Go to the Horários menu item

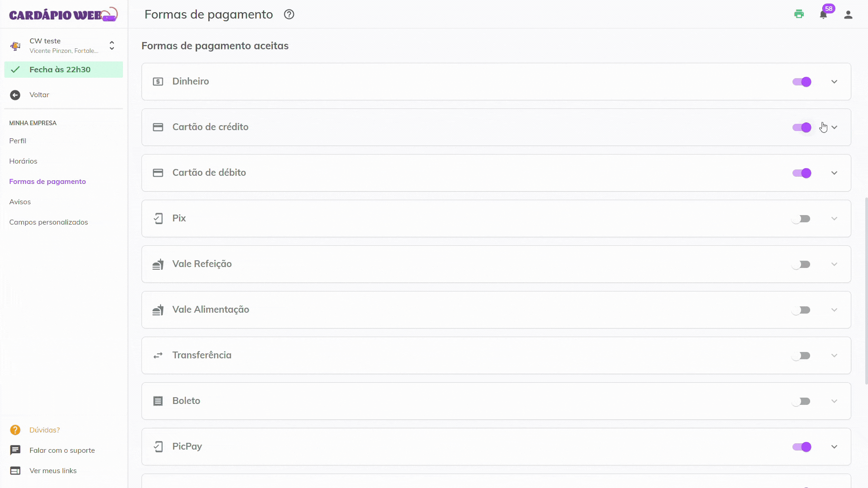pyautogui.click(x=23, y=161)
